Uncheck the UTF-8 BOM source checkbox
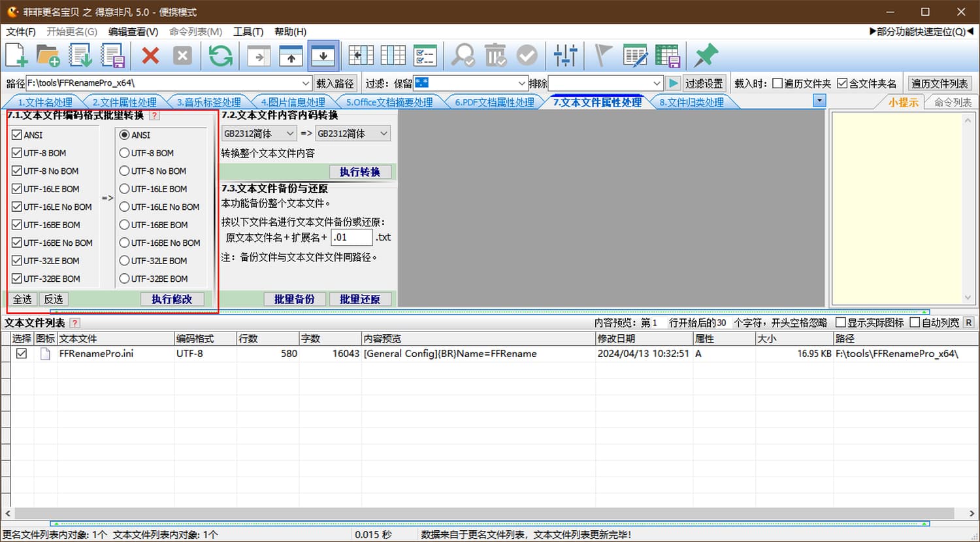 pyautogui.click(x=17, y=153)
